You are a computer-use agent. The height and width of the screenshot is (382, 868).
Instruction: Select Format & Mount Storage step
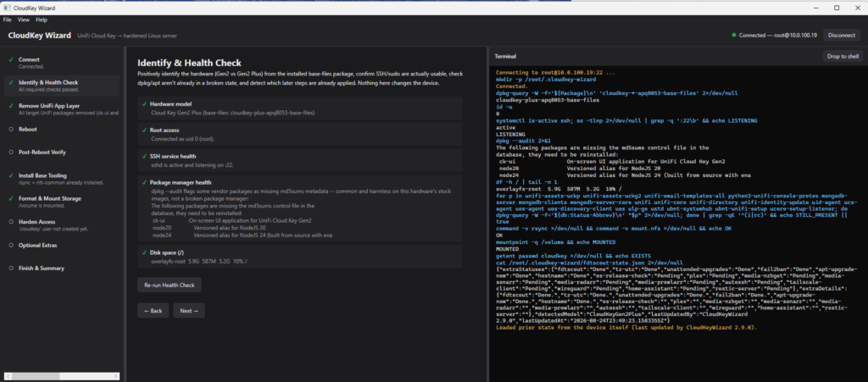(x=61, y=202)
